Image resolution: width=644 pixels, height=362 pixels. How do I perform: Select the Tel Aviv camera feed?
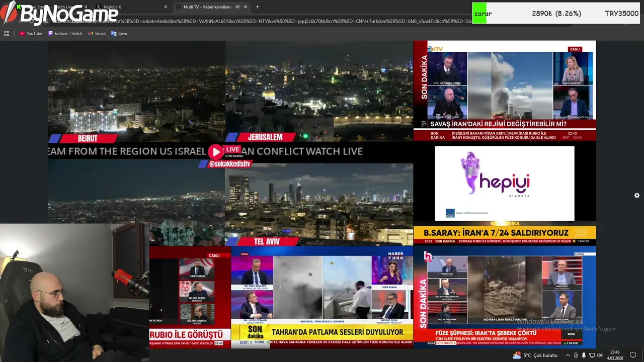point(319,204)
